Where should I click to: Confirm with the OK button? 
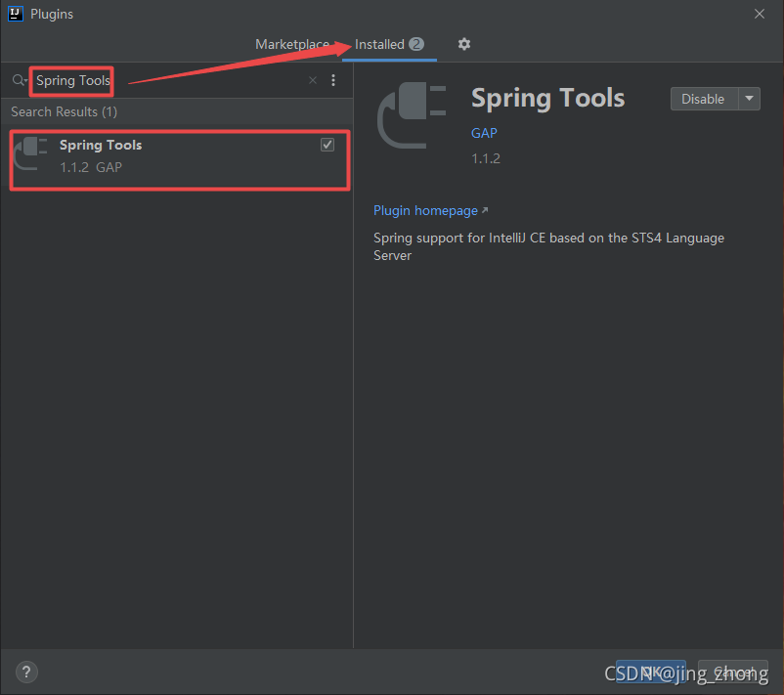(650, 673)
